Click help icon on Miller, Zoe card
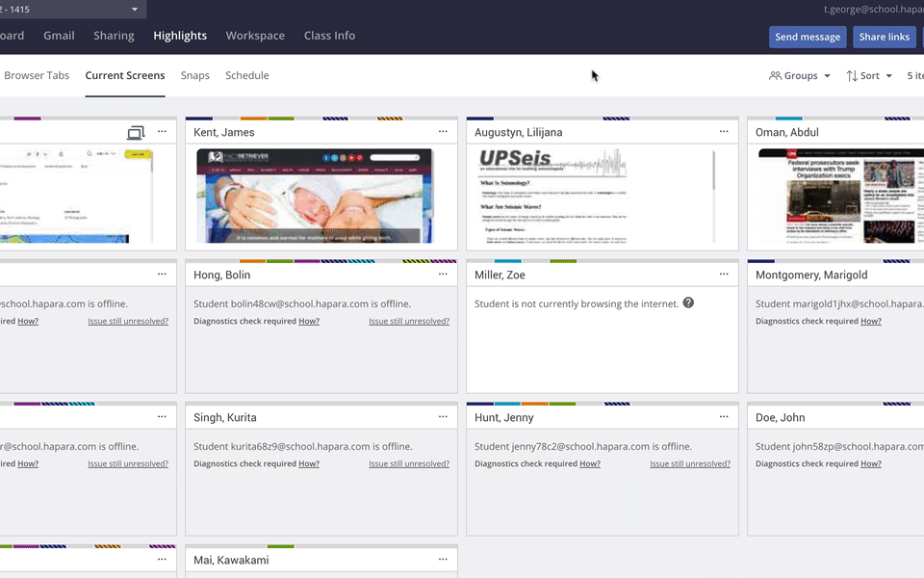 point(688,302)
